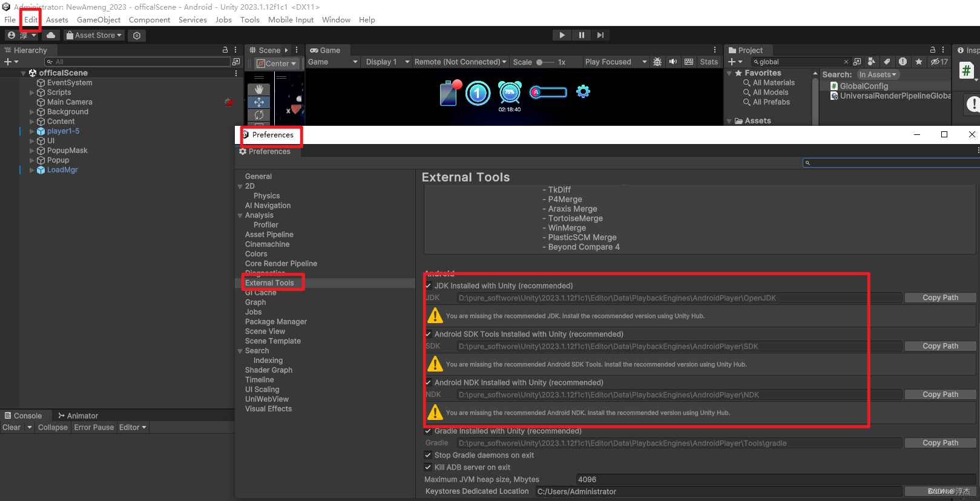
Task: Open In Assets search scope dropdown
Action: click(878, 74)
